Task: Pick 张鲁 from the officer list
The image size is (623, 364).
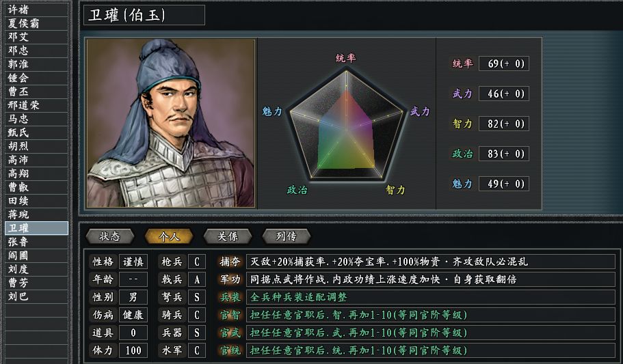Action: click(x=34, y=241)
